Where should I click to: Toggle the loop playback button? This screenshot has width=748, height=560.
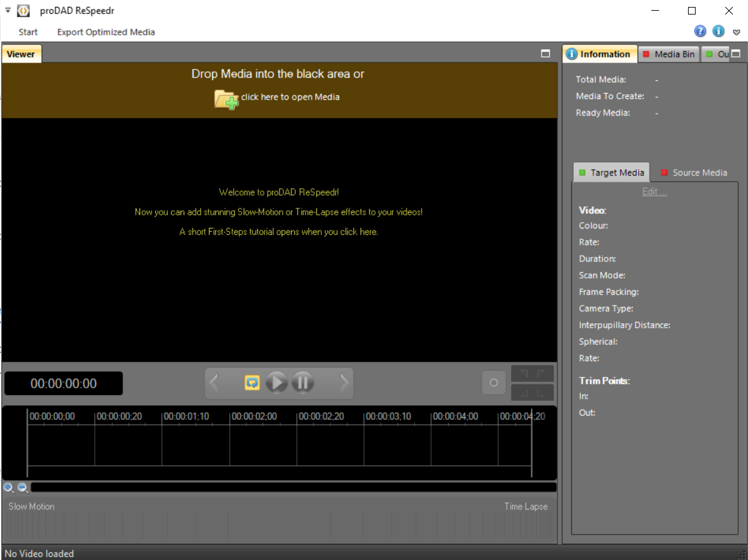(252, 383)
